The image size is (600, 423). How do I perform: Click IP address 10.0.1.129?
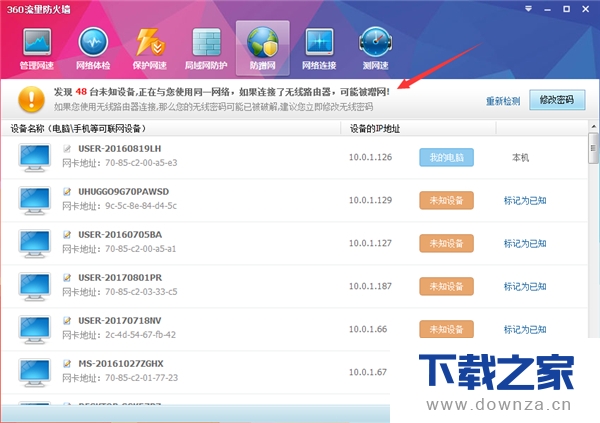pyautogui.click(x=370, y=200)
